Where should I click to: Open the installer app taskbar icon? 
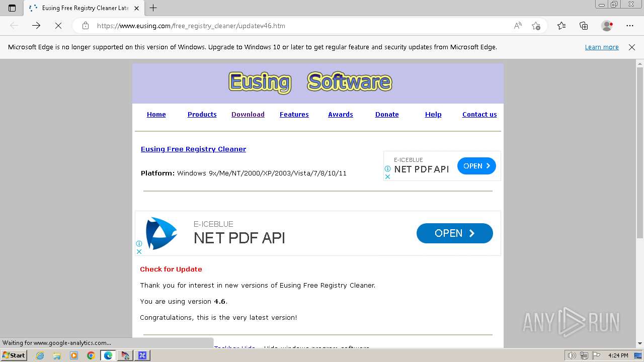(x=125, y=355)
